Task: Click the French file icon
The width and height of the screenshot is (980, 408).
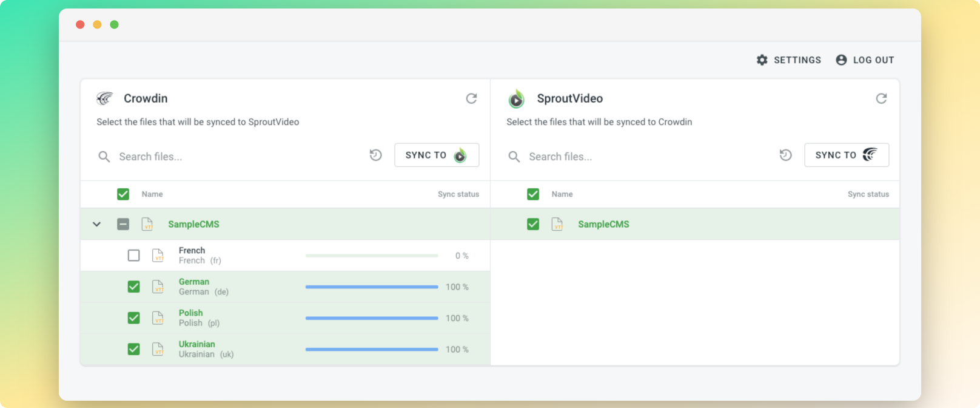Action: coord(158,255)
